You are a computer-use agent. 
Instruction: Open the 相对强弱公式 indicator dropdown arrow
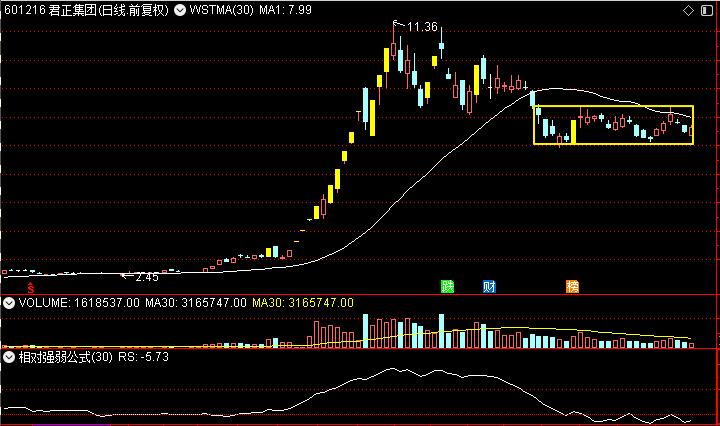(x=9, y=357)
